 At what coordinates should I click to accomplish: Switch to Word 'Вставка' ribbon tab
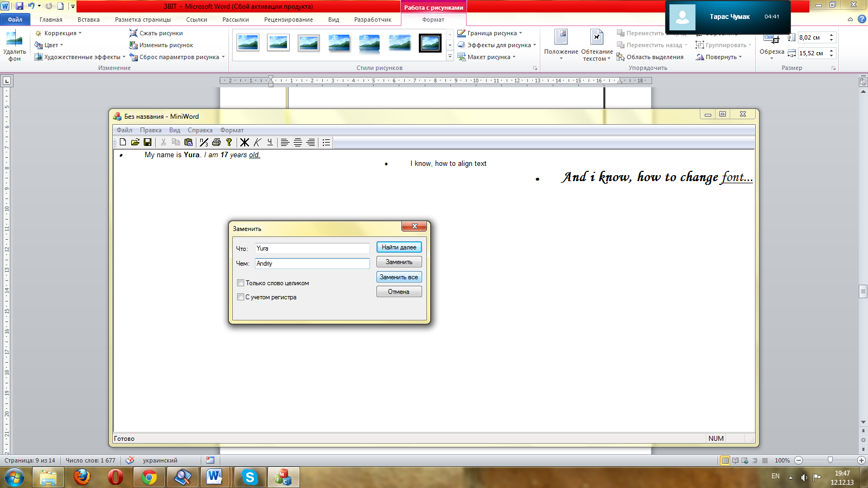[88, 20]
